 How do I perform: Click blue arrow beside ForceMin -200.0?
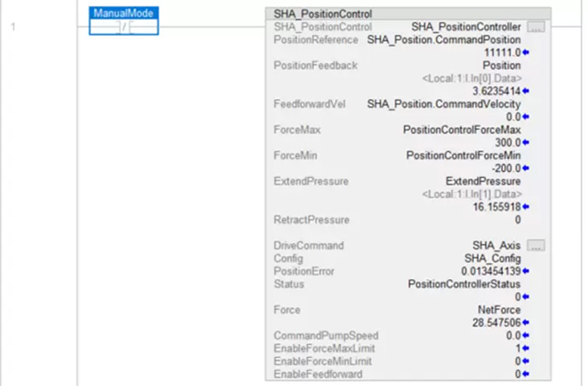(x=526, y=169)
